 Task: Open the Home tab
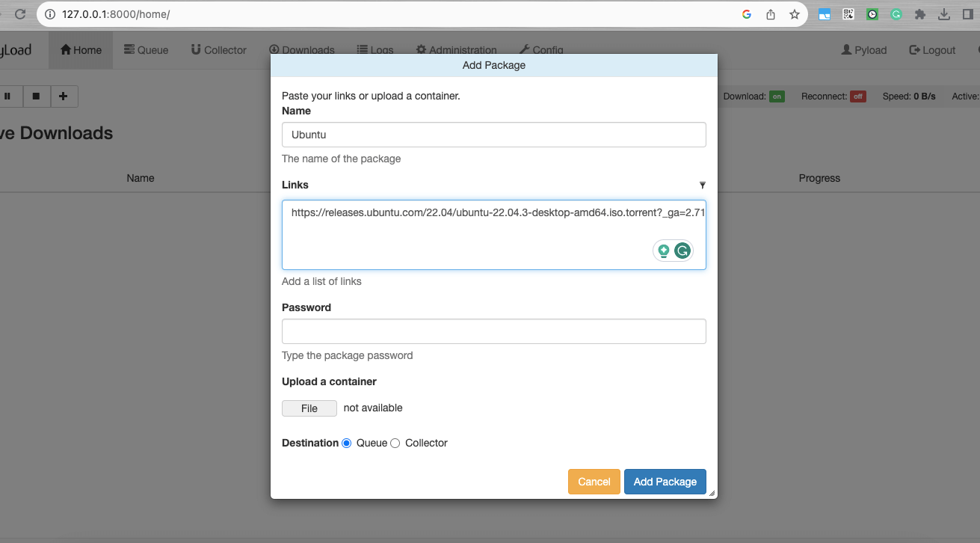pyautogui.click(x=81, y=50)
